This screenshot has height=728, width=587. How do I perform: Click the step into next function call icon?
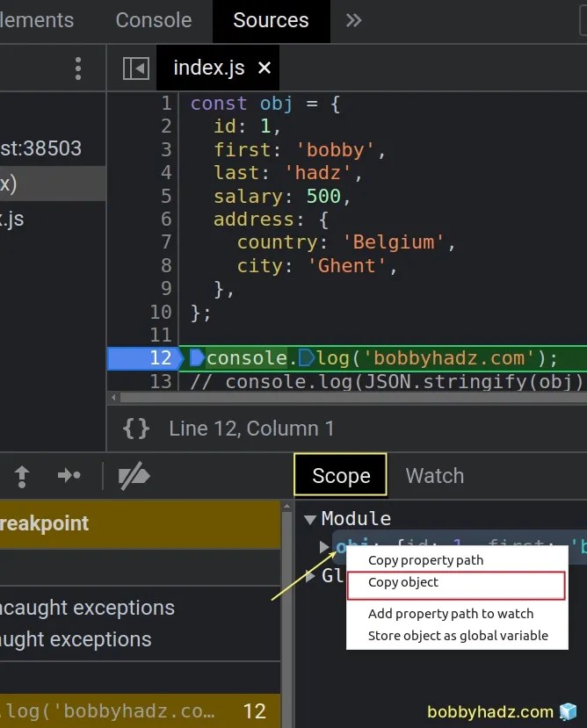coord(69,475)
